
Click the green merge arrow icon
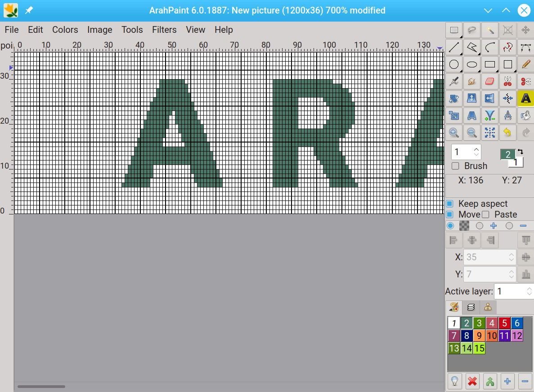point(490,382)
